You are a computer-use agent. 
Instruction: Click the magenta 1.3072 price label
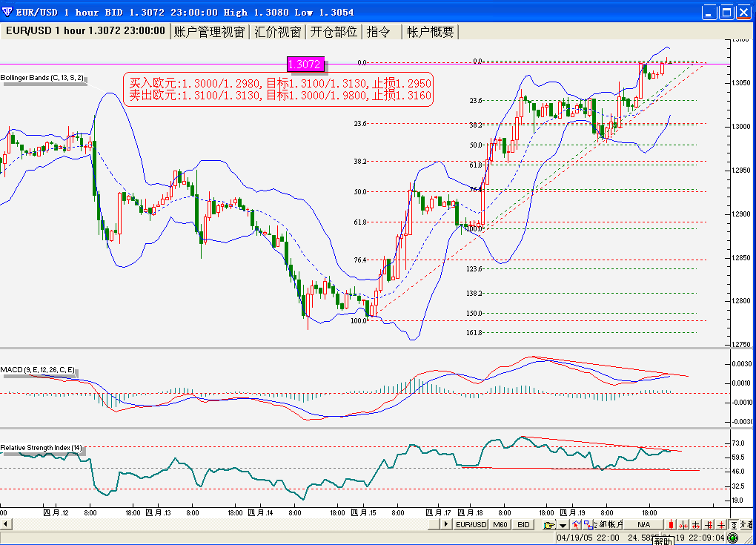click(304, 65)
